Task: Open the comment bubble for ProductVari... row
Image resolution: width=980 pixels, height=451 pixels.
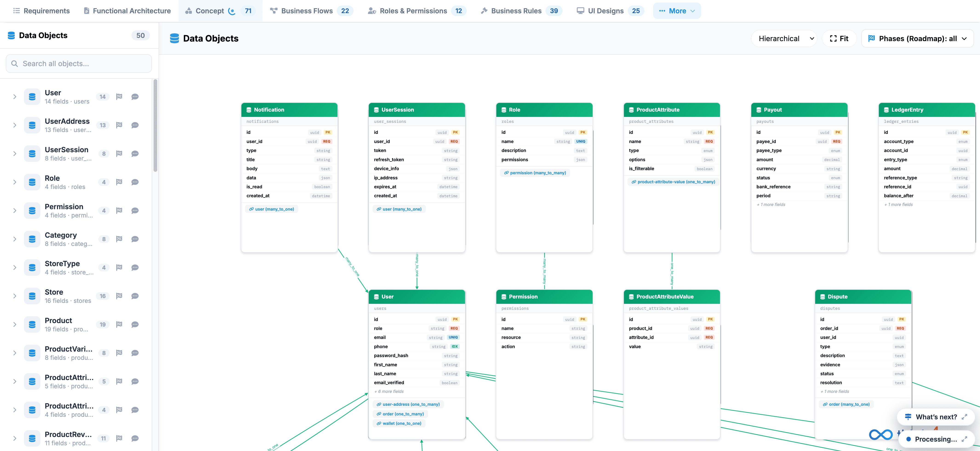Action: click(135, 353)
